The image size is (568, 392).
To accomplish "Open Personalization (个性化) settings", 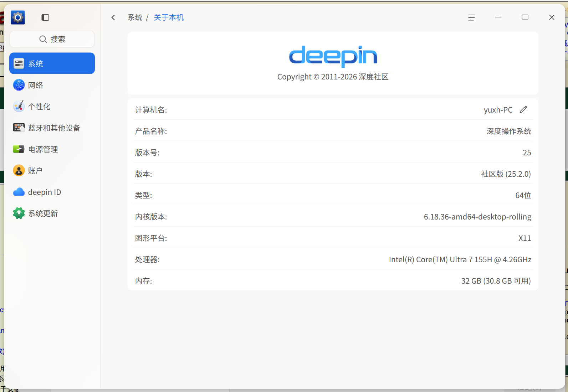I will (x=52, y=106).
